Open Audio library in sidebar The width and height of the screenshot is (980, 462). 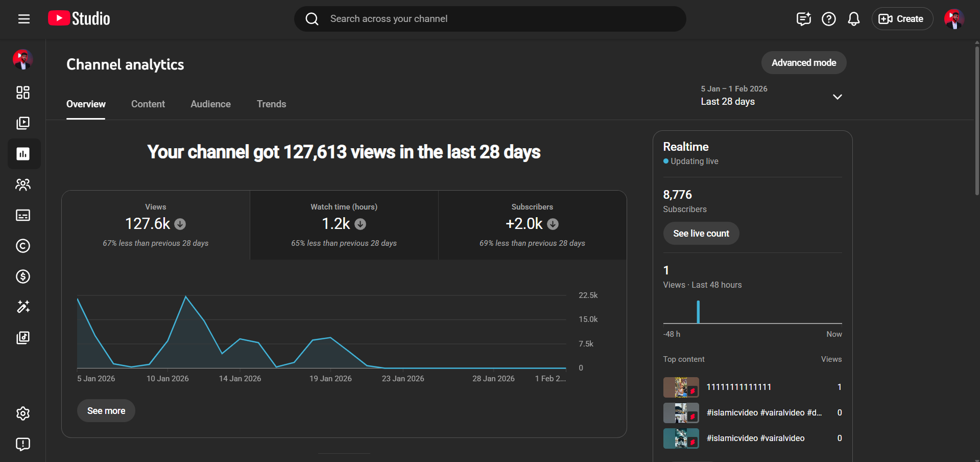pos(23,337)
